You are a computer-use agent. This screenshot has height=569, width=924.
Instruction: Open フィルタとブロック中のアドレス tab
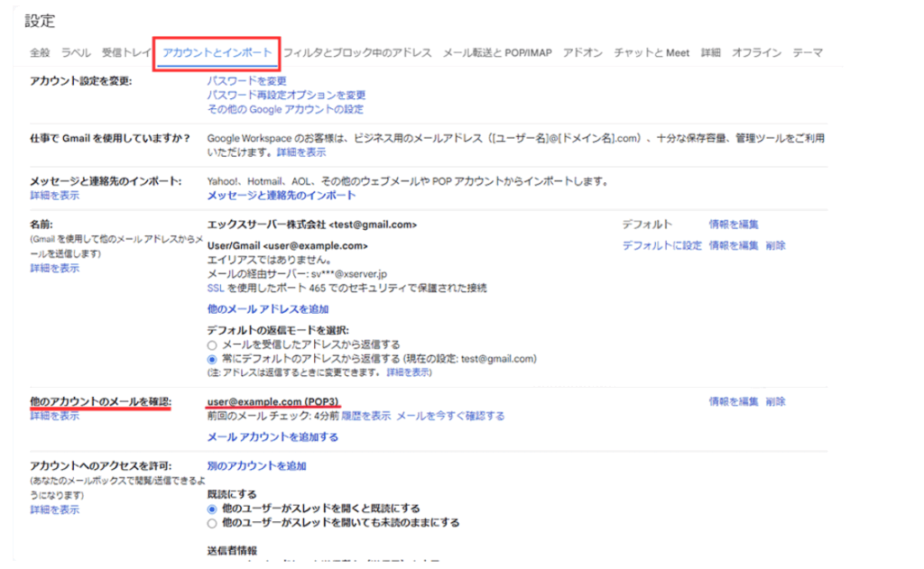[357, 53]
